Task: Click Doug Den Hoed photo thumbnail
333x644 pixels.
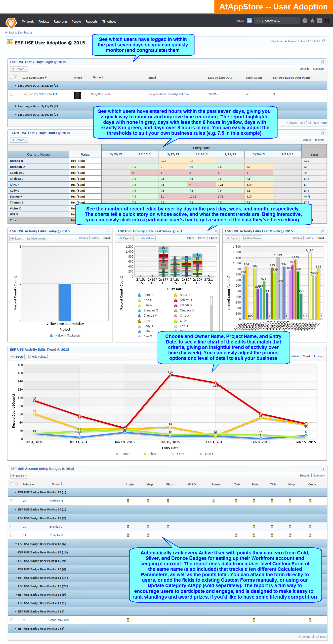Action: point(78,96)
